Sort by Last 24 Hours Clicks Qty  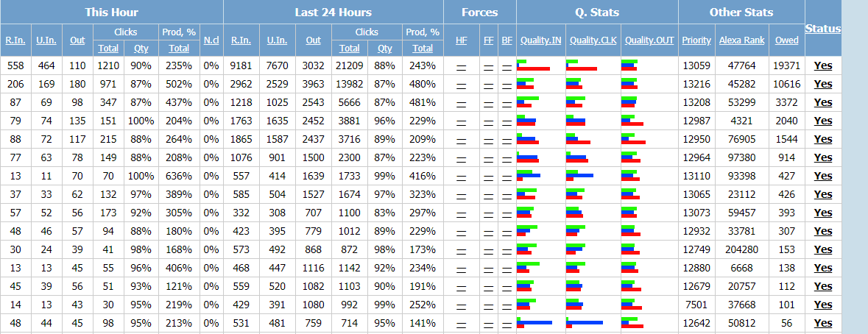[x=385, y=48]
